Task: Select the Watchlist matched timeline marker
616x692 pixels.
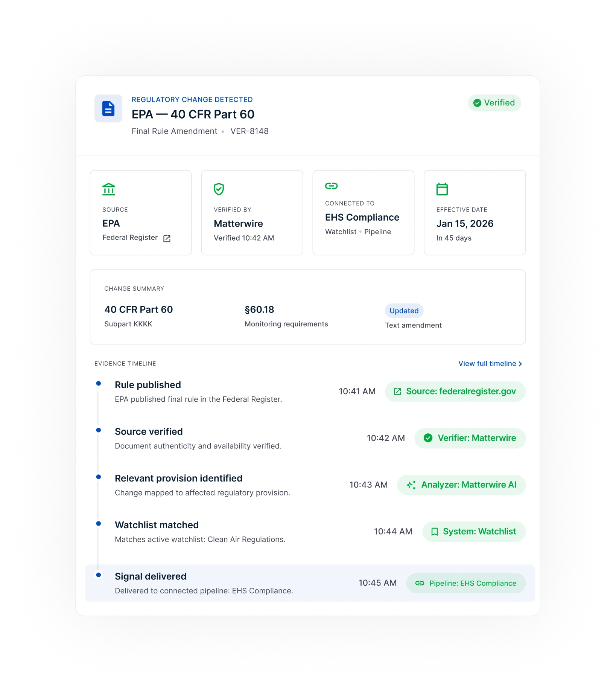Action: pos(99,523)
